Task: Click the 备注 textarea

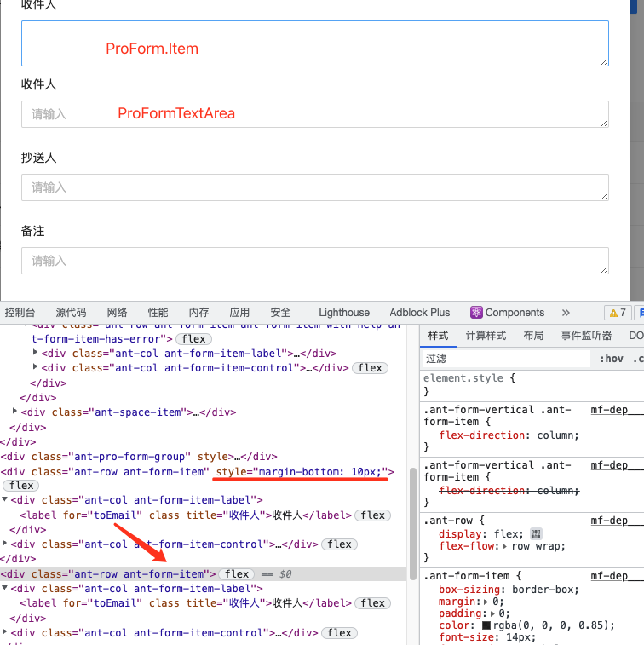Action: coord(315,261)
